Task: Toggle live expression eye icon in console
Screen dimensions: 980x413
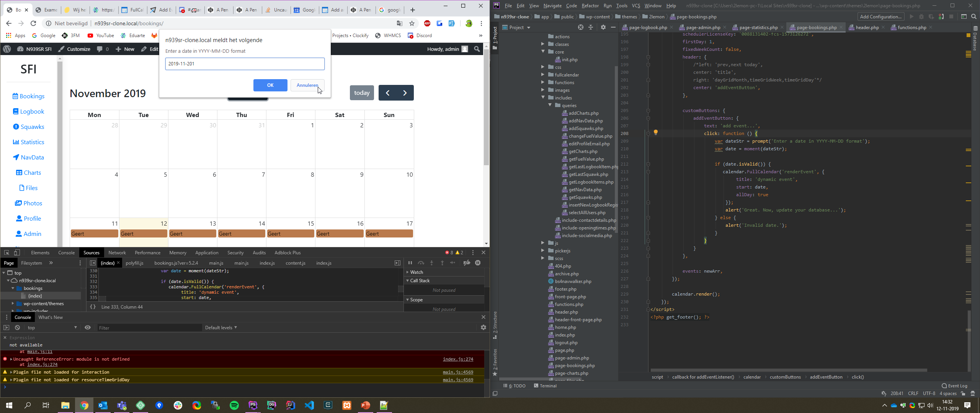Action: [88, 328]
